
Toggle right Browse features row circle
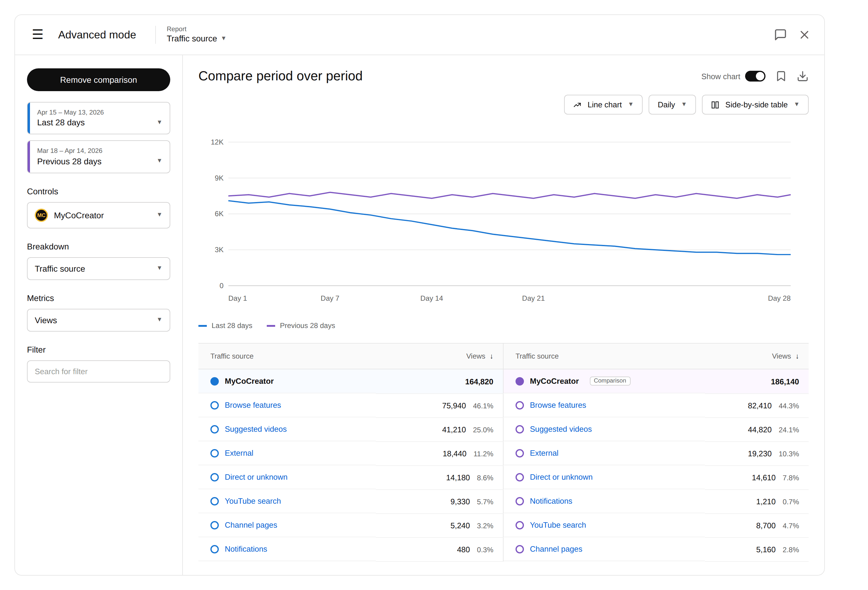pyautogui.click(x=519, y=405)
